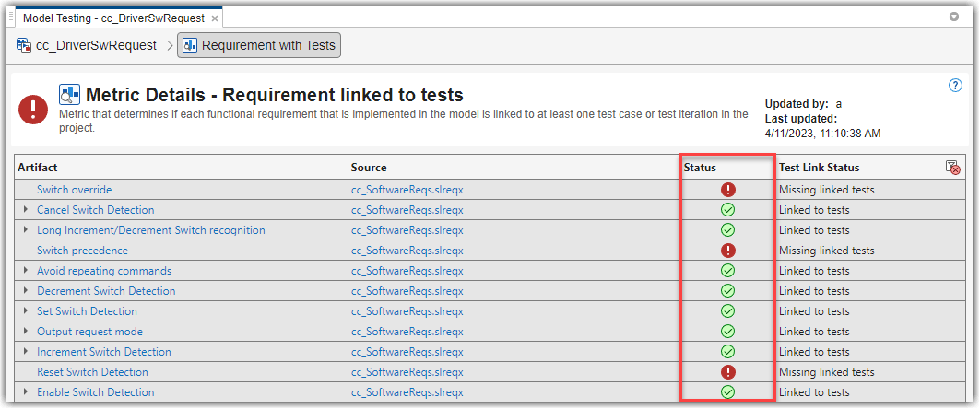The height and width of the screenshot is (409, 980).
Task: Click green status icon for Long Increment/Decrement row
Action: coord(727,230)
